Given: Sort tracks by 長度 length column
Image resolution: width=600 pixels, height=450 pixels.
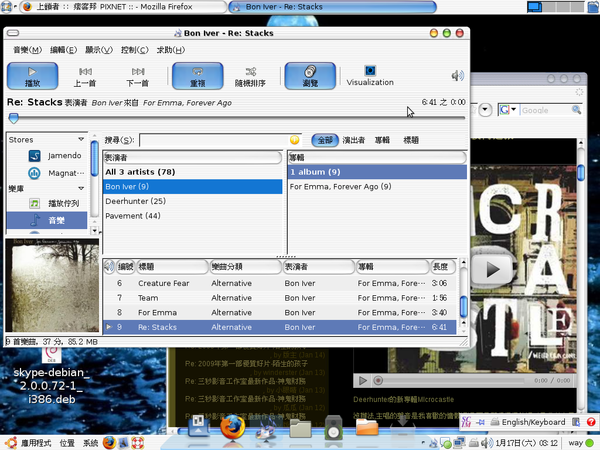Looking at the screenshot, I should click(x=443, y=266).
